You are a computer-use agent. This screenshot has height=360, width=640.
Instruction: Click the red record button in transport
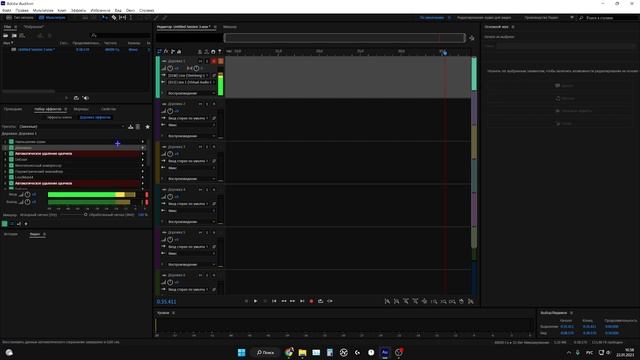pos(311,301)
